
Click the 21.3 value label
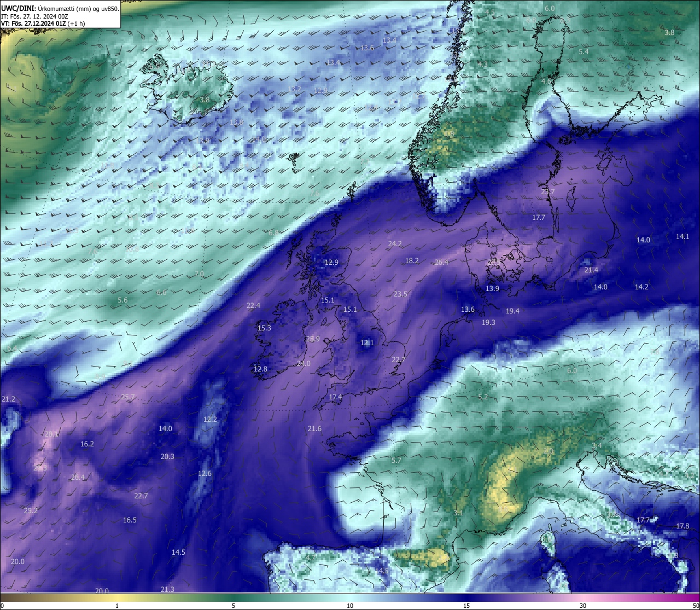click(167, 589)
